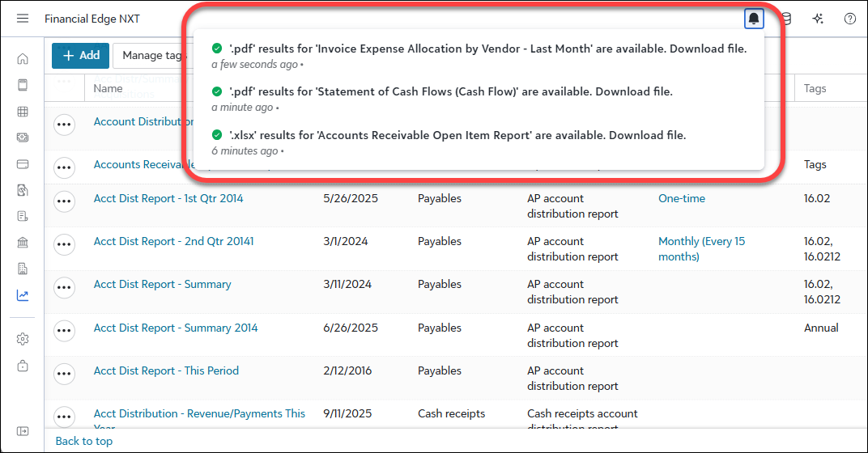Open the grid table sidebar icon
This screenshot has height=453, width=868.
click(23, 111)
